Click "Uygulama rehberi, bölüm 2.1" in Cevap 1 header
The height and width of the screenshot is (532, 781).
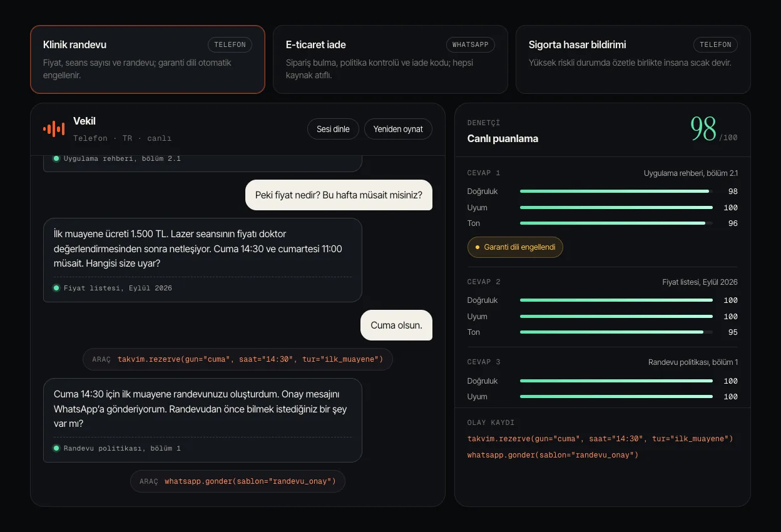click(x=691, y=173)
